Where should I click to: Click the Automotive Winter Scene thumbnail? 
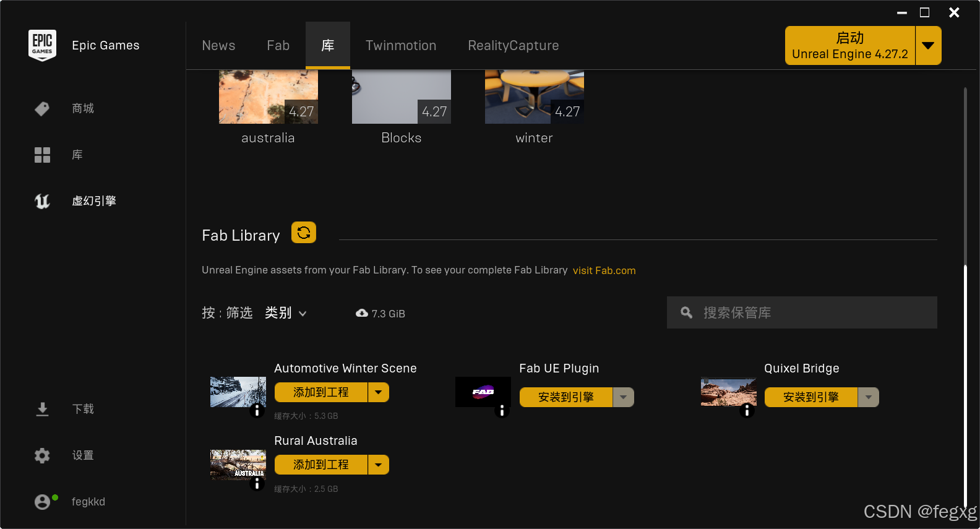tap(238, 392)
